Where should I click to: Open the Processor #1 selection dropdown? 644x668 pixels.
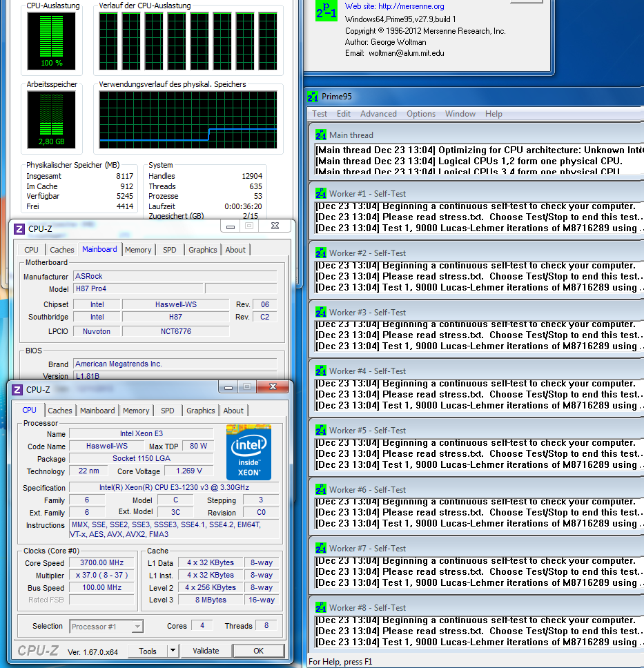coord(106,627)
